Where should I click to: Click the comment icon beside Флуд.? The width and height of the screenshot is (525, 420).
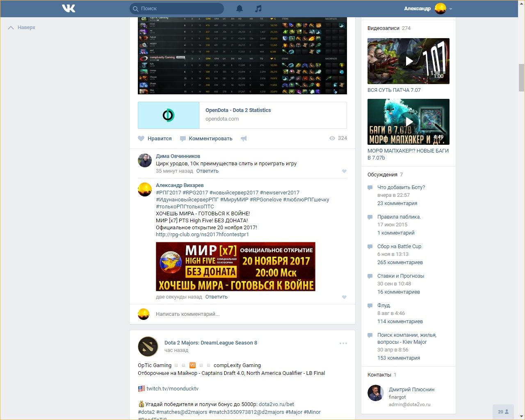[x=370, y=306]
